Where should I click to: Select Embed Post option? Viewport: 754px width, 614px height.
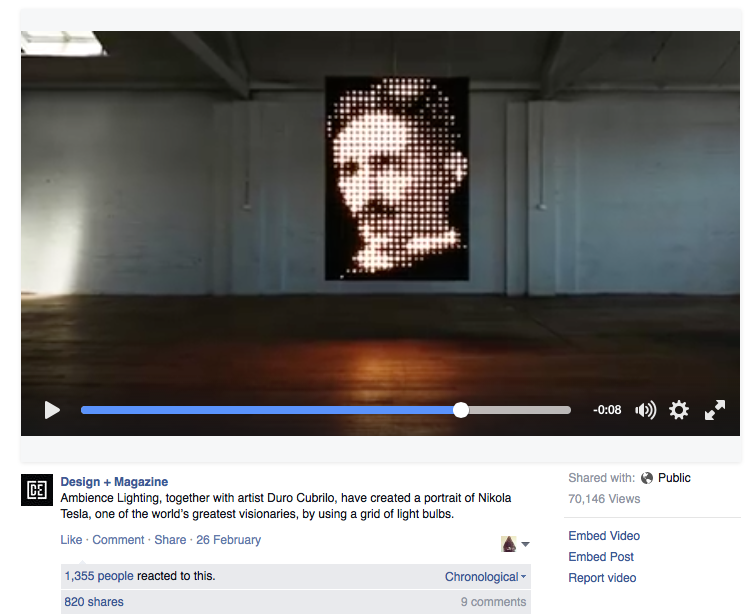click(601, 557)
